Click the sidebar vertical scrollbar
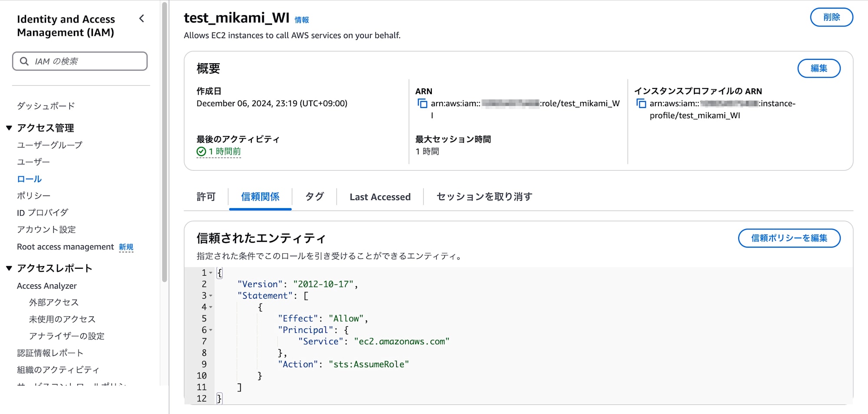 pos(164,143)
